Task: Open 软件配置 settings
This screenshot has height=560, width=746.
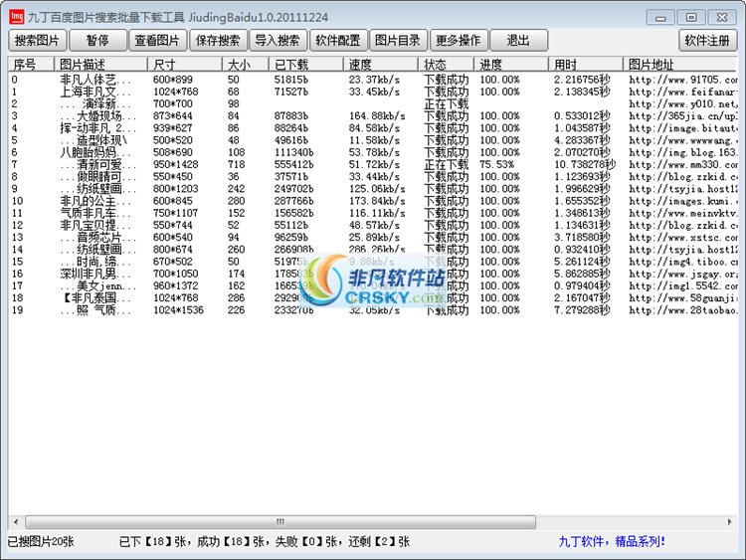Action: point(338,41)
